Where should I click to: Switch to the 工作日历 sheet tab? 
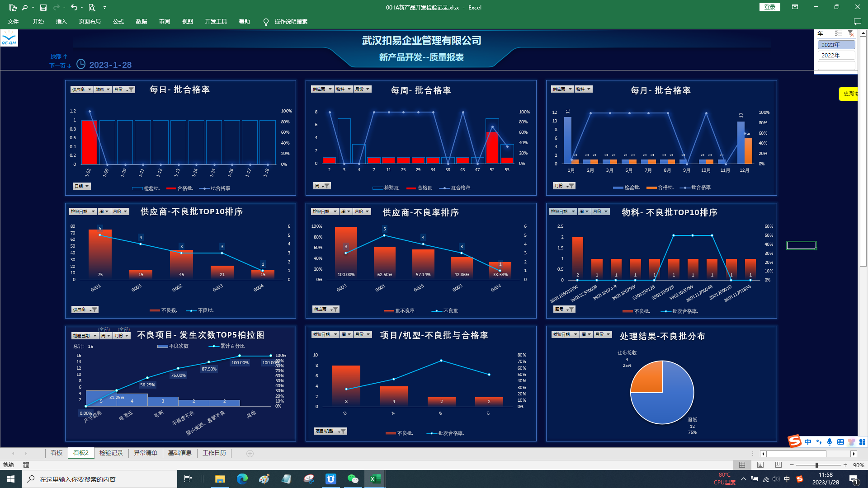[x=214, y=453]
